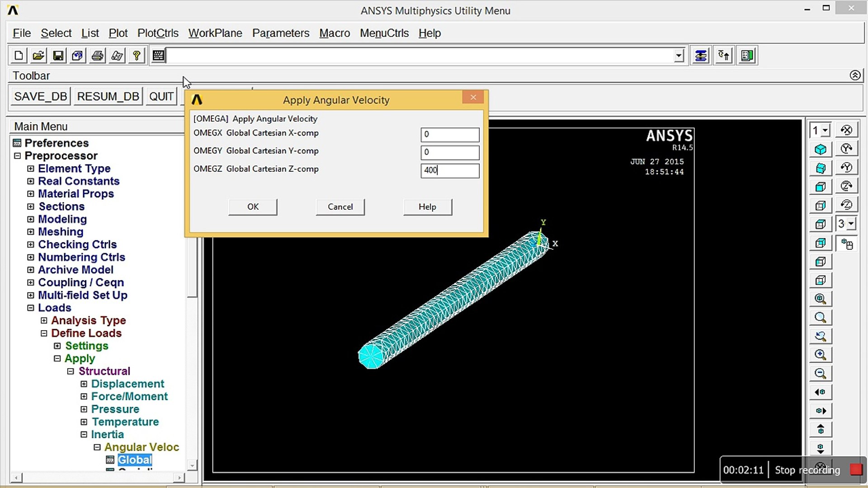Open the PlotCtrls menu
Image resolution: width=868 pixels, height=488 pixels.
coord(158,33)
